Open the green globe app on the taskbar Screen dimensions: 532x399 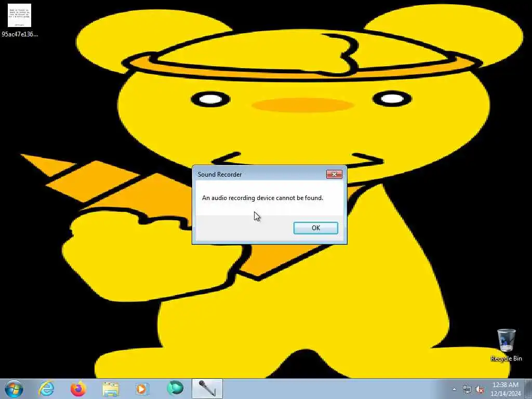click(175, 388)
